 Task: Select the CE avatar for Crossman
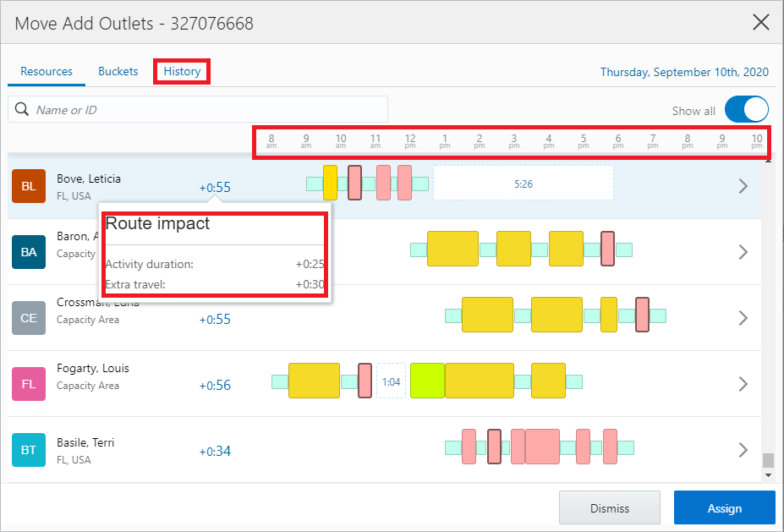tap(30, 317)
